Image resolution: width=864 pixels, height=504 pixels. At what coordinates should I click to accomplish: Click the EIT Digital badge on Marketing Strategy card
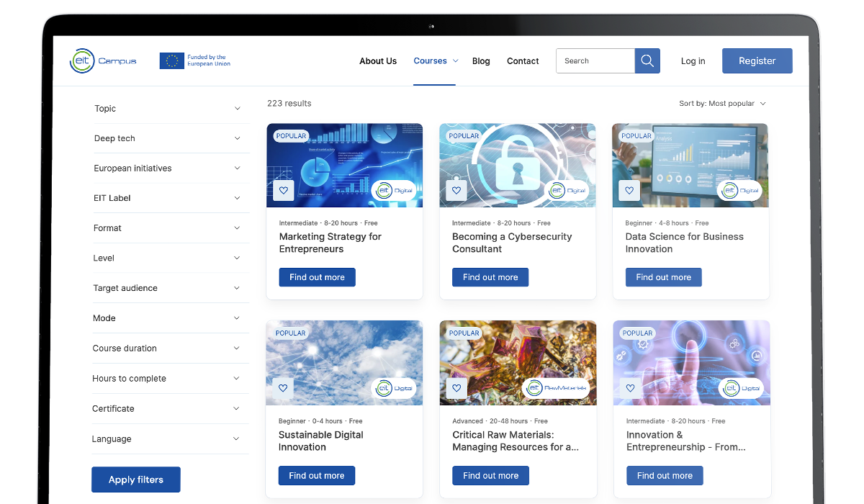(395, 190)
